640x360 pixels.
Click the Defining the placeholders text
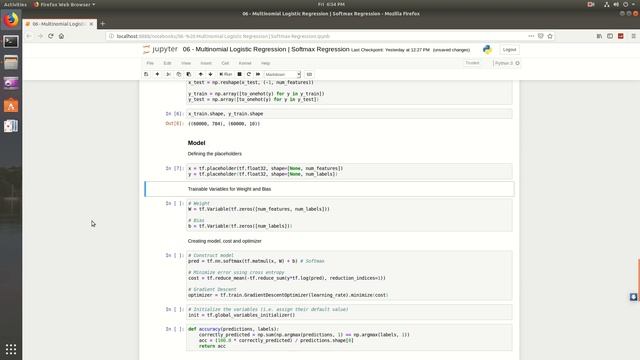coord(215,154)
